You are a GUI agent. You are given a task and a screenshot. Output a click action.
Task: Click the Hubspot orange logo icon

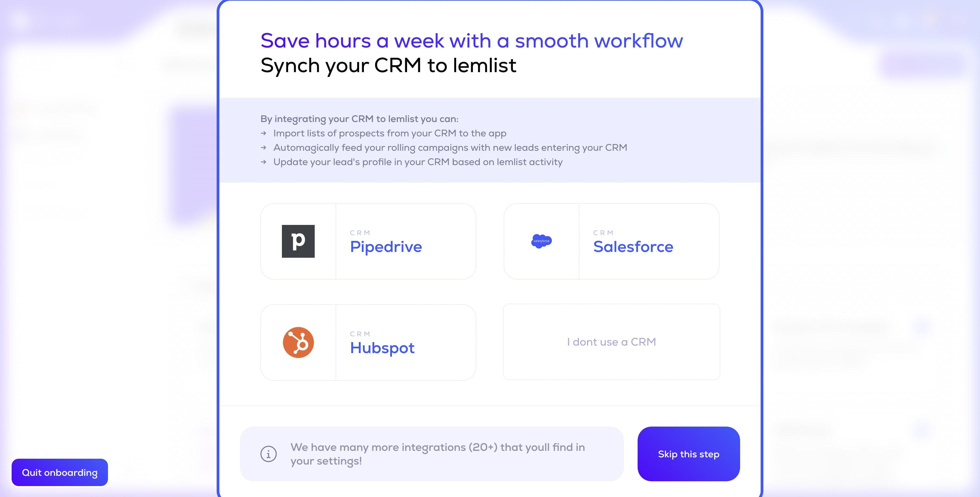[x=298, y=342]
